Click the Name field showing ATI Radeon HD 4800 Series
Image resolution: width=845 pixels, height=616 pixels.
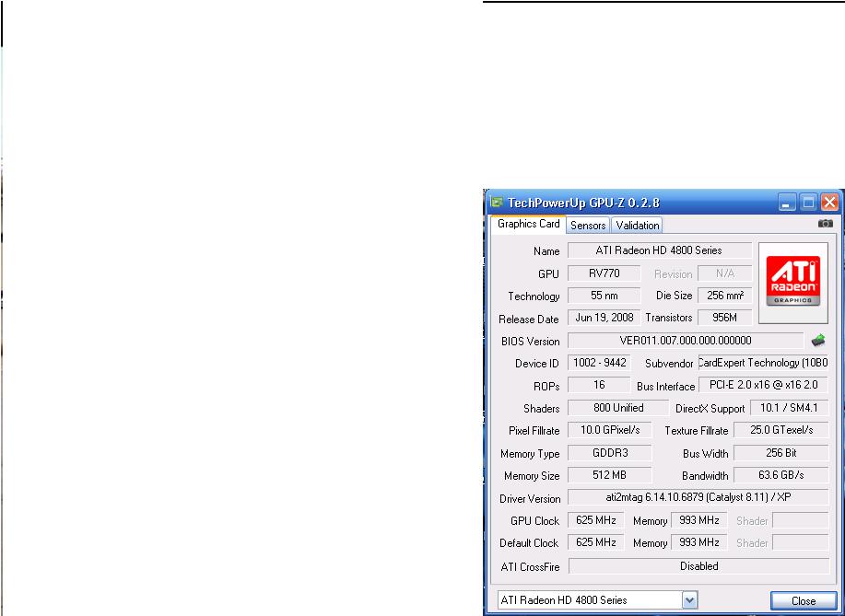pyautogui.click(x=660, y=250)
